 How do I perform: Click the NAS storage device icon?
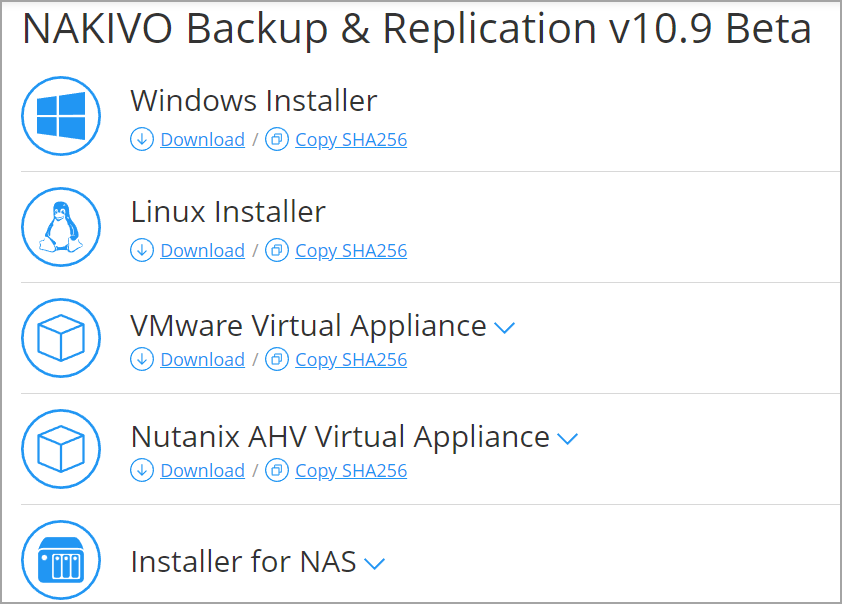coord(61,560)
